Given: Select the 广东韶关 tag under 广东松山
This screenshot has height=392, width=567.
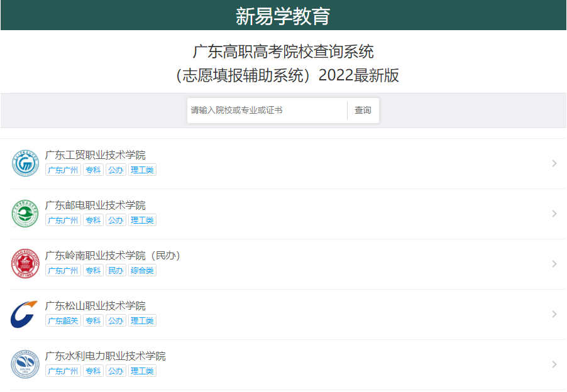Looking at the screenshot, I should coord(63,320).
